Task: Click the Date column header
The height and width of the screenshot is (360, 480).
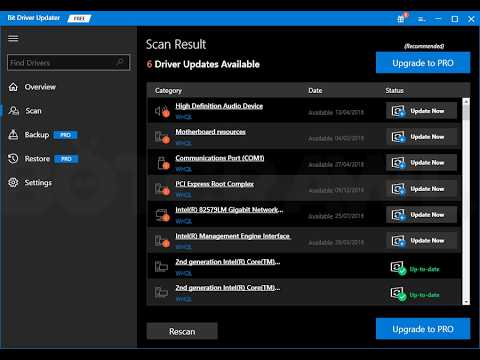Action: pos(315,91)
